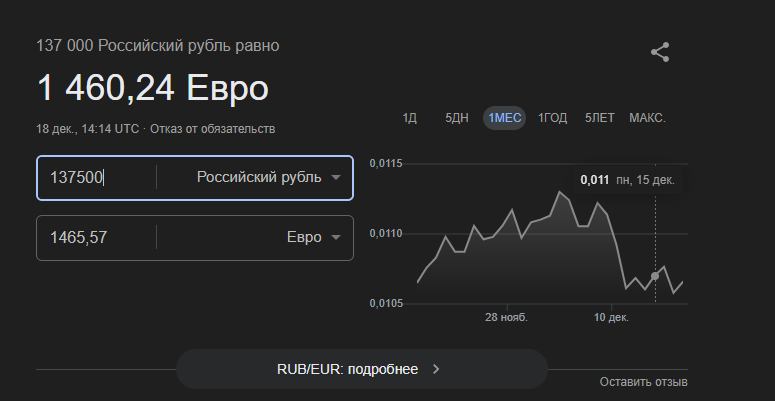Focus the euro amount field 1465,57

tap(95, 237)
